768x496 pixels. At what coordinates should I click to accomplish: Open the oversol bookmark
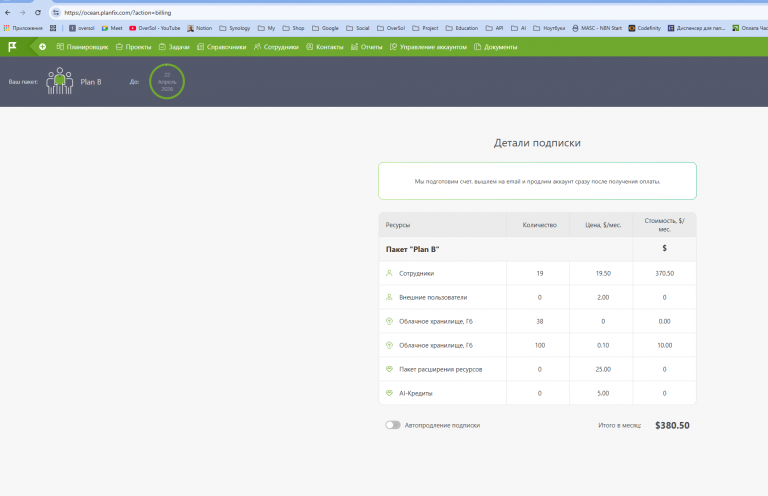coord(81,28)
